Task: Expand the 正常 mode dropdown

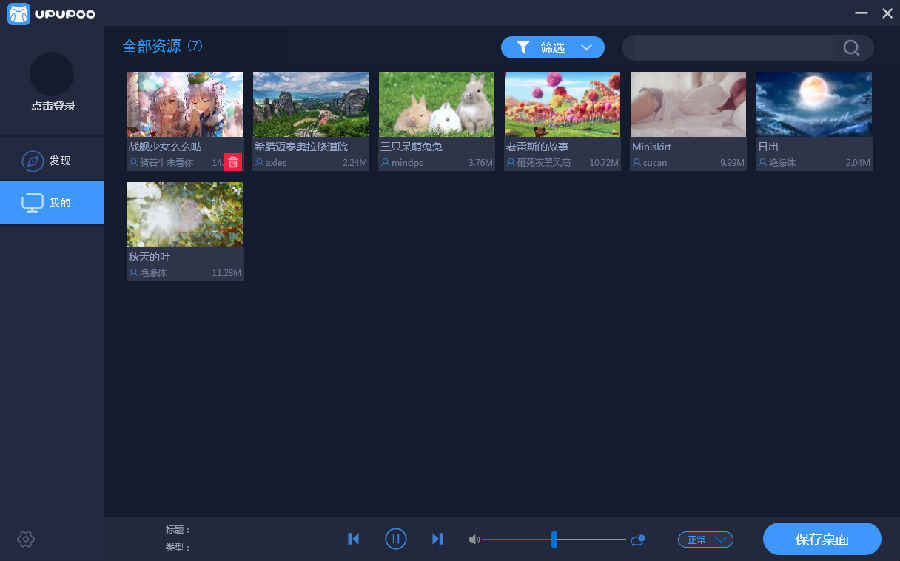Action: point(705,540)
